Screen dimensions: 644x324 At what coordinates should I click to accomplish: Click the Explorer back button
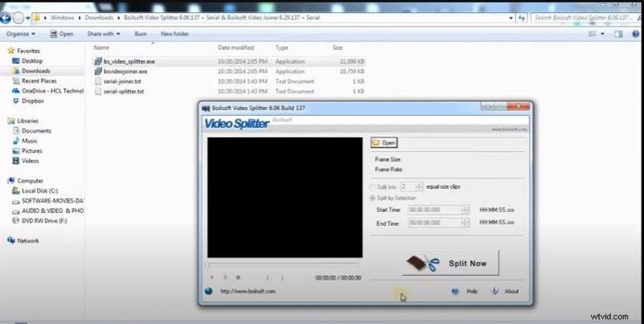[5, 18]
